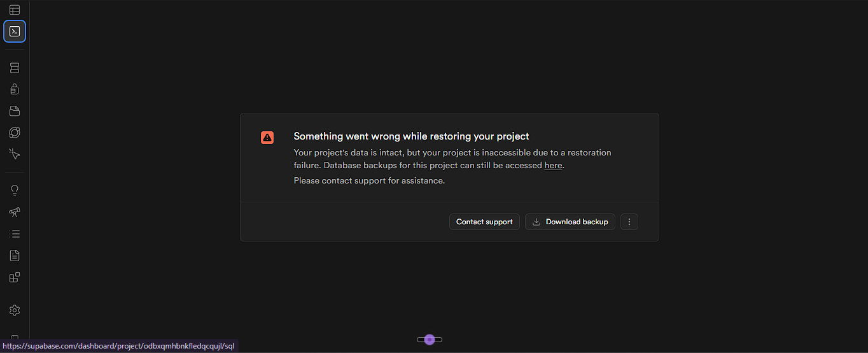Screen dimensions: 868x353
Task: Open the Database section icon
Action: tap(15, 68)
